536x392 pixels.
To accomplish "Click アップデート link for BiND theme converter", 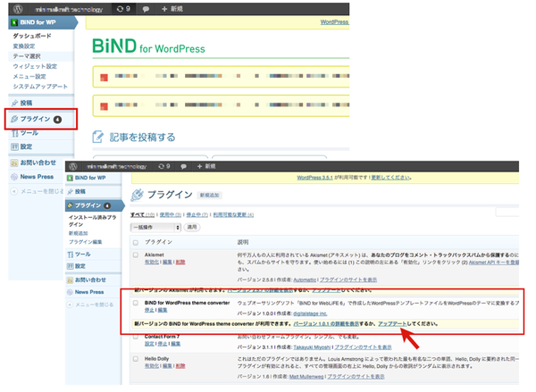I will 392,323.
